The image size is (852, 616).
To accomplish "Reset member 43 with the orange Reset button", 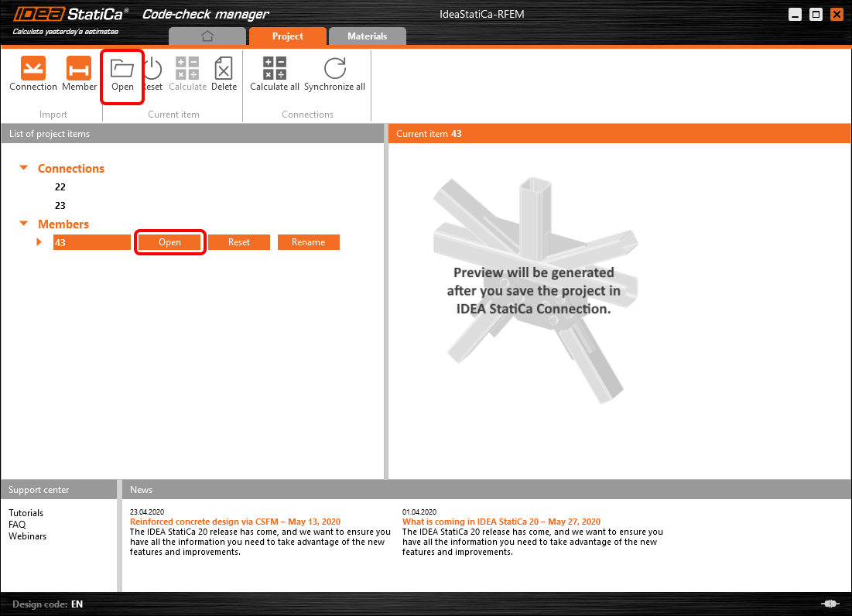I will [x=239, y=242].
